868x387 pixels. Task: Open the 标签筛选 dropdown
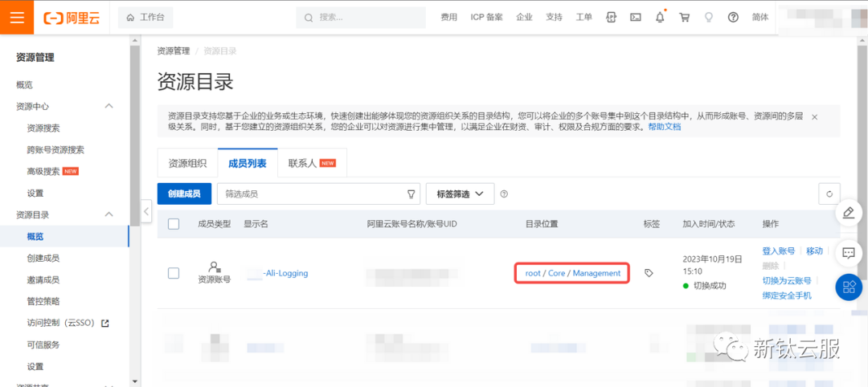click(460, 194)
